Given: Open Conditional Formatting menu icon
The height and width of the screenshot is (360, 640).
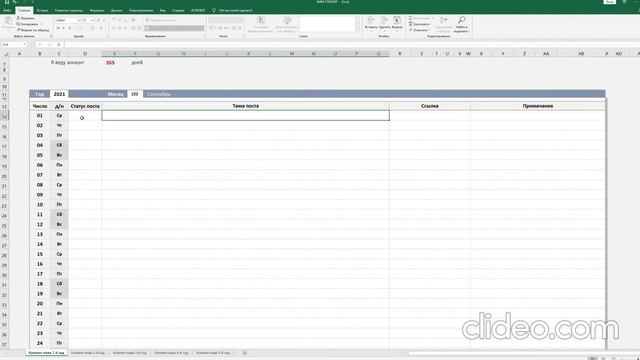Looking at the screenshot, I should pos(261,21).
